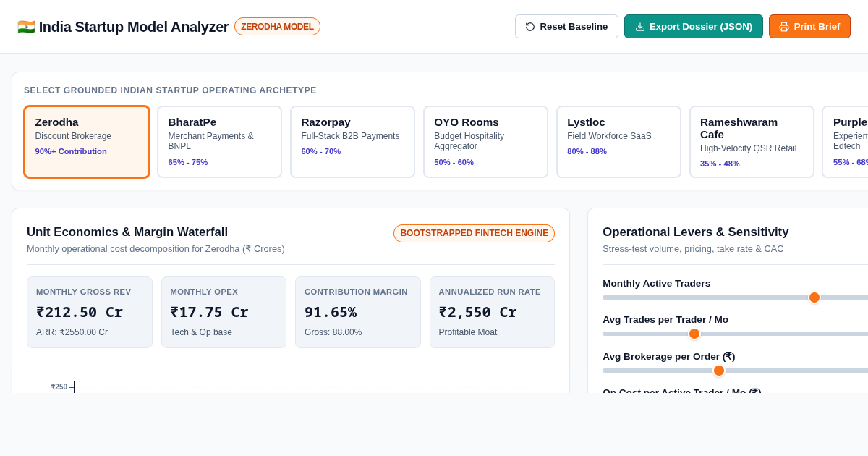Click "ARR: ₹2550.00 Cr" text

point(72,332)
